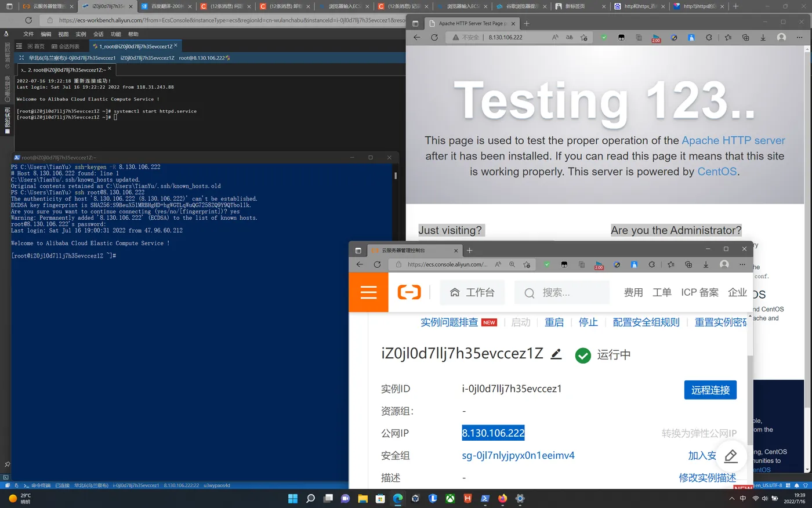Open the collections icon in Apache window
This screenshot has height=508, width=812.
click(x=746, y=37)
